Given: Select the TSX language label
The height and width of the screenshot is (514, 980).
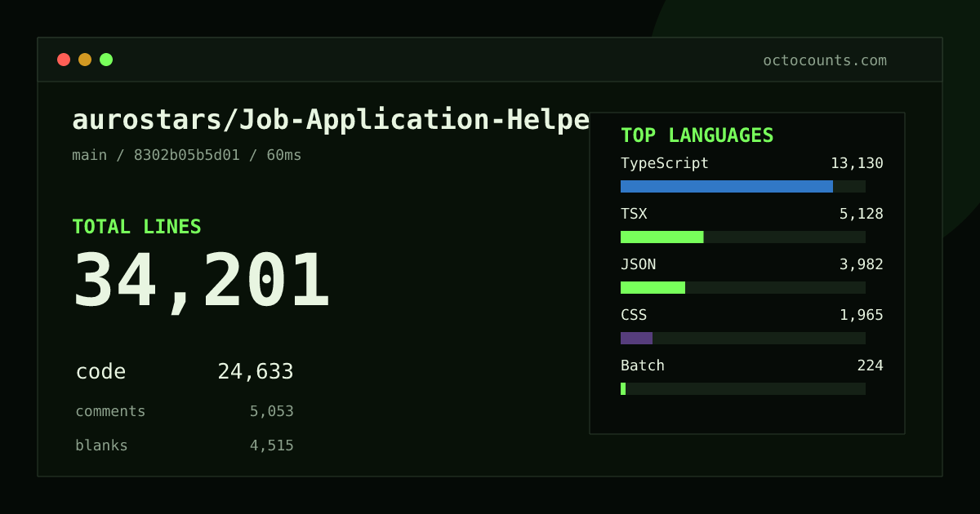Looking at the screenshot, I should (x=634, y=214).
